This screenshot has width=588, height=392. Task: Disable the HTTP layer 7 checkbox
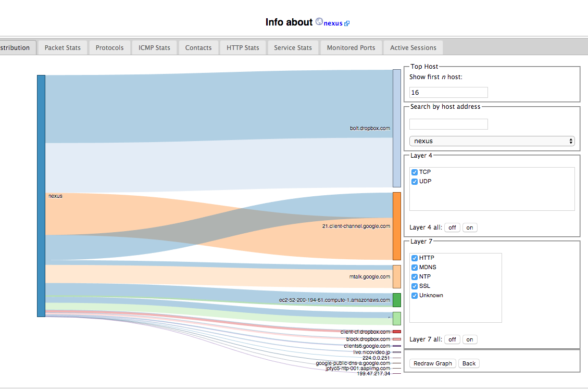(x=415, y=258)
